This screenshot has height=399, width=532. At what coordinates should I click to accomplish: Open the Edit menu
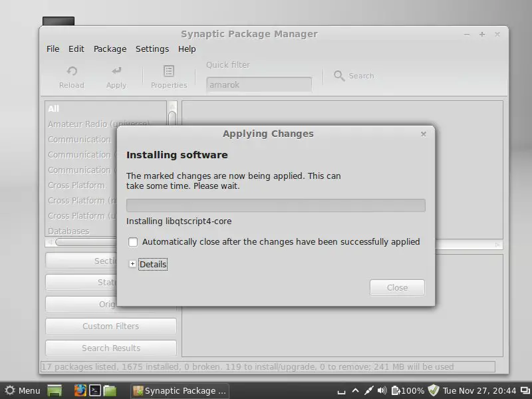[x=76, y=49]
